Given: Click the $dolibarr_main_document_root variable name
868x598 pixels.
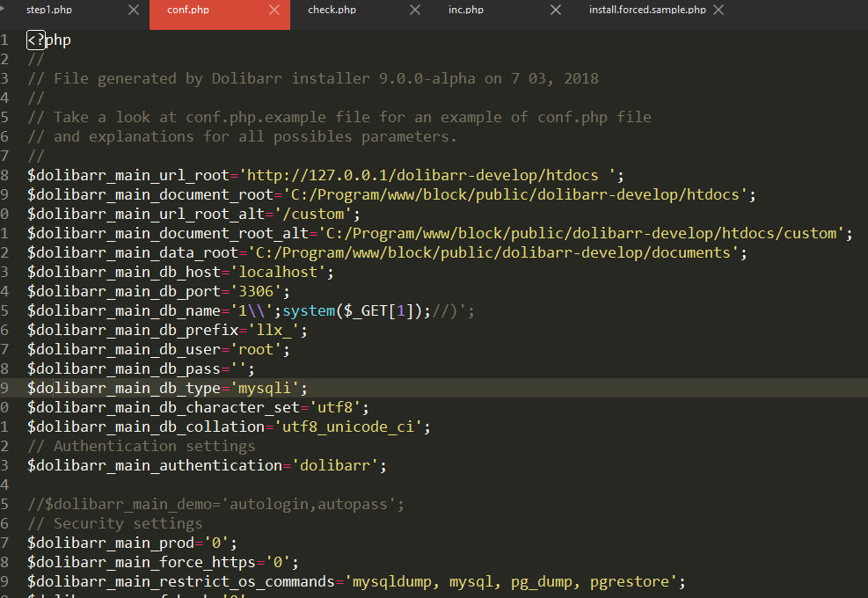Looking at the screenshot, I should (x=150, y=195).
